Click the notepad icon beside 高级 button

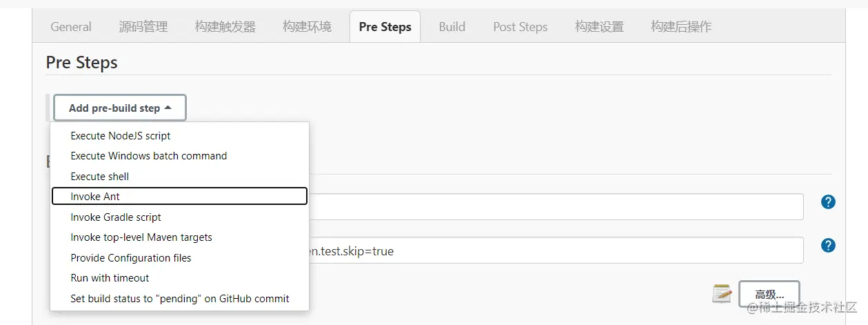point(721,293)
